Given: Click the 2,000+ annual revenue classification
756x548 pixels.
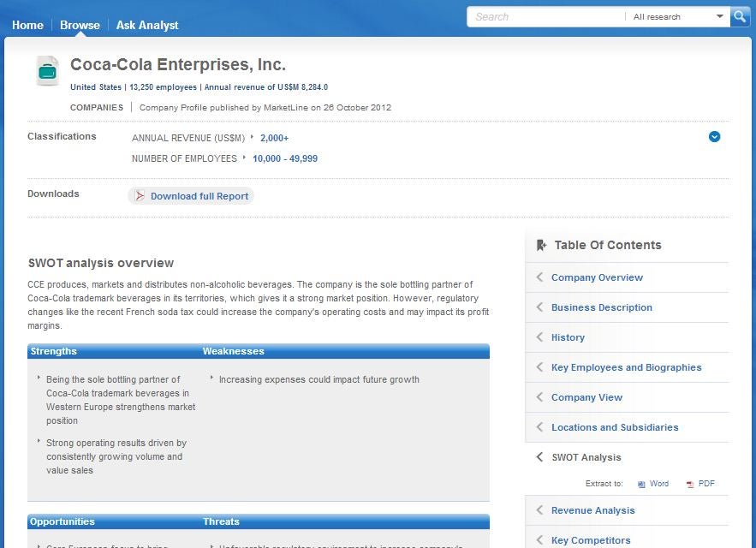Looking at the screenshot, I should [x=274, y=138].
